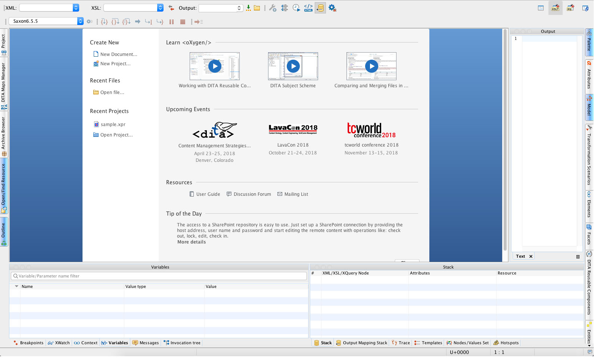Screen dimensions: 594x364
Task: Open the DITA Maps Manager side tab
Action: click(4, 86)
